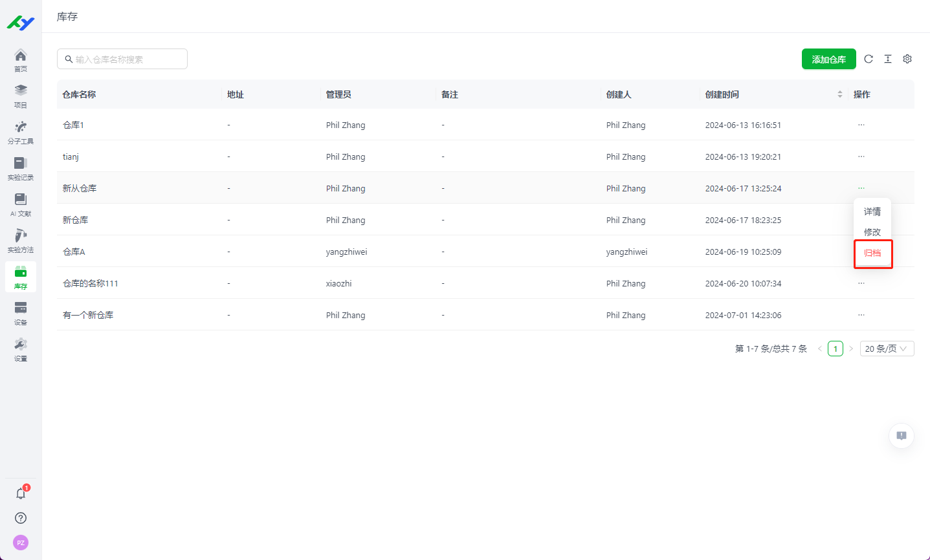
Task: Go to 项目 projects in sidebar
Action: (x=21, y=96)
